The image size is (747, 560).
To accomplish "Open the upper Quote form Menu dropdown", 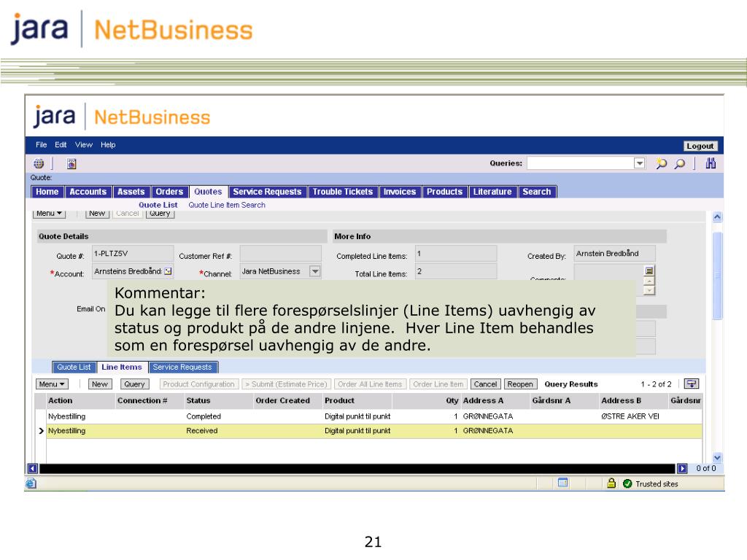I will (50, 214).
